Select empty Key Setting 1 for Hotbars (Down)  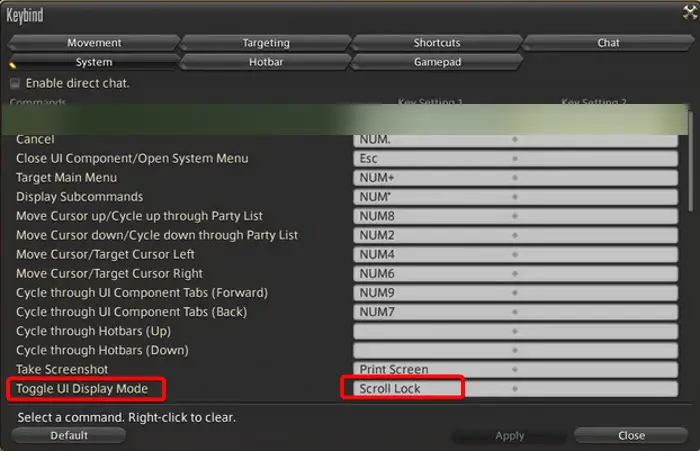click(x=433, y=351)
